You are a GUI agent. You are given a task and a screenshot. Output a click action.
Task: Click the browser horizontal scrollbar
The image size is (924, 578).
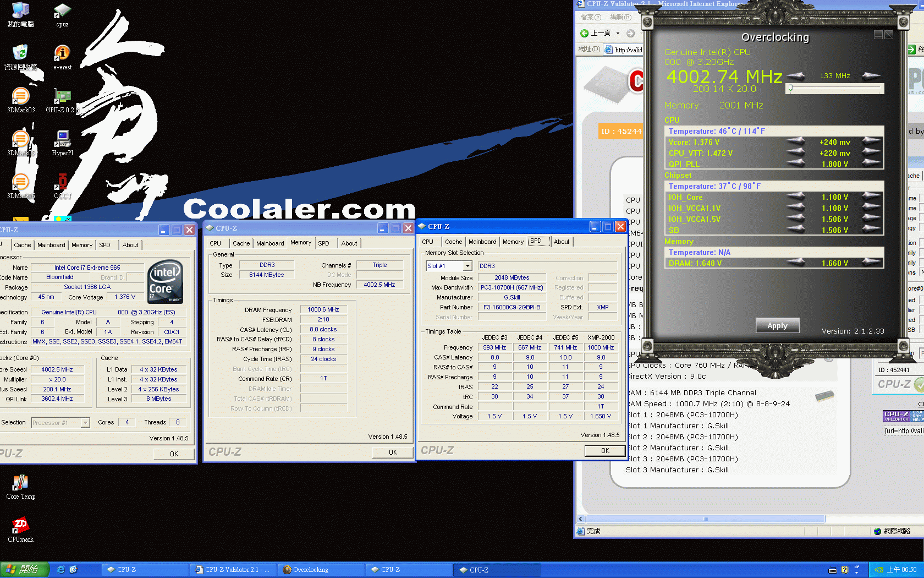tap(706, 519)
